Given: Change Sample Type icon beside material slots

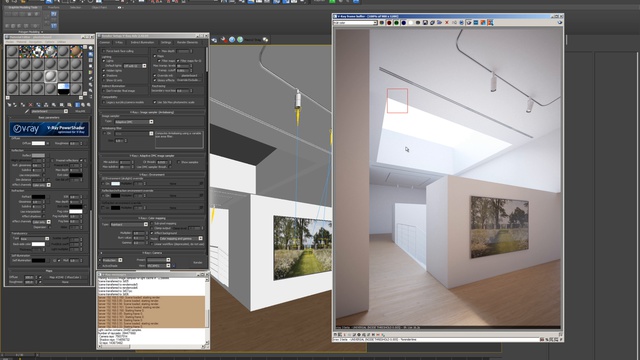Looking at the screenshot, I should point(90,48).
